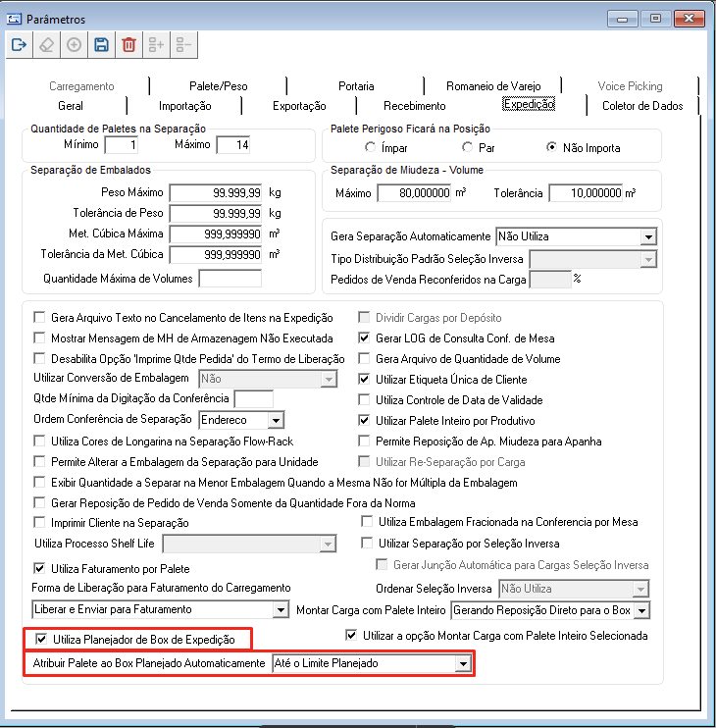Check Imprimir Cliente na Separação
The height and width of the screenshot is (728, 716).
tap(39, 523)
